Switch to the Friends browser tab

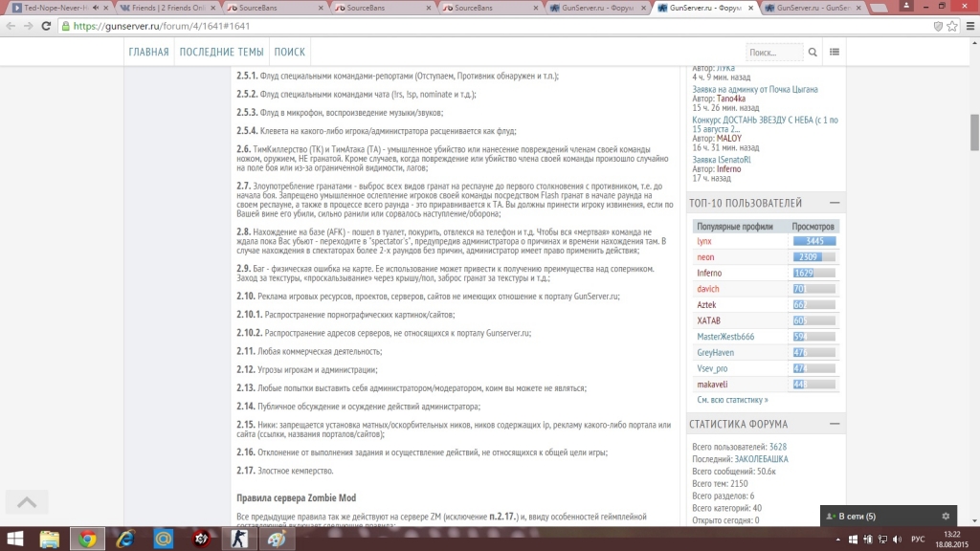(x=168, y=8)
